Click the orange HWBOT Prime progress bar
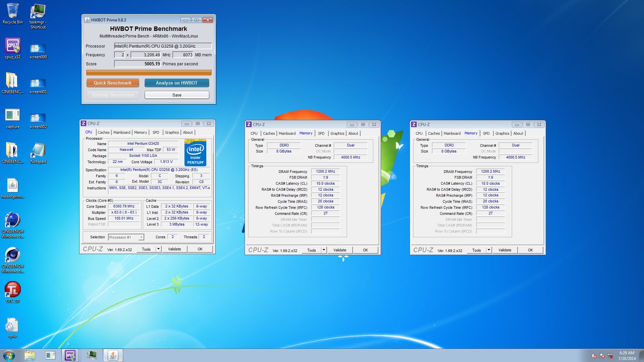The height and width of the screenshot is (362, 644). 149,72
